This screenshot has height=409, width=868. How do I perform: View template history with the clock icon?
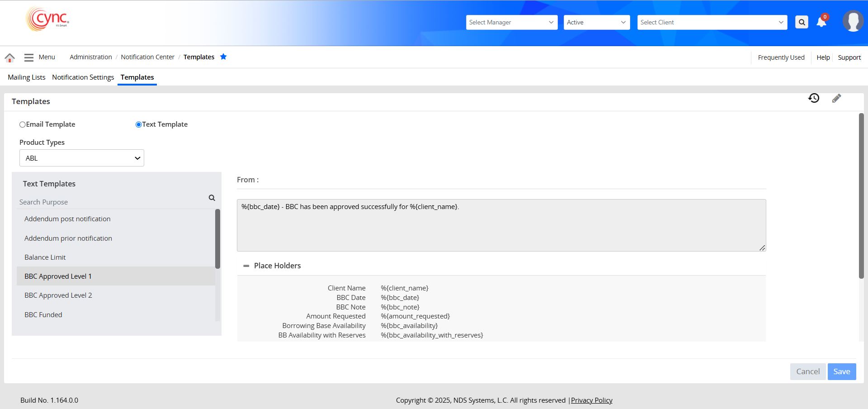(814, 98)
